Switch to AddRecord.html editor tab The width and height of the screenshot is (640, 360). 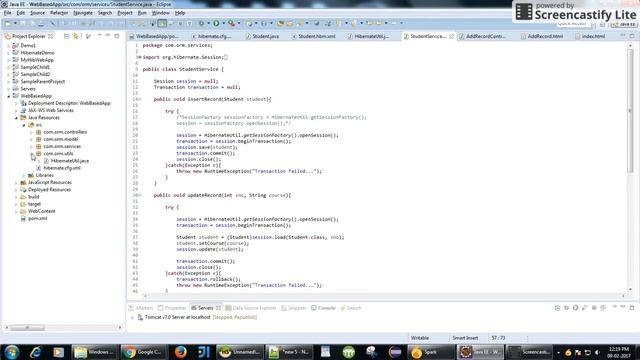point(542,36)
